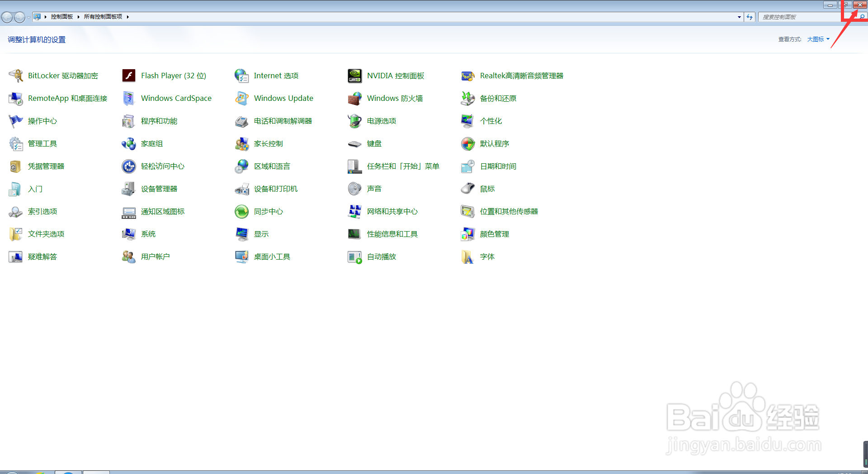
Task: Open recent pages dropdown beside forward button
Action: point(28,17)
